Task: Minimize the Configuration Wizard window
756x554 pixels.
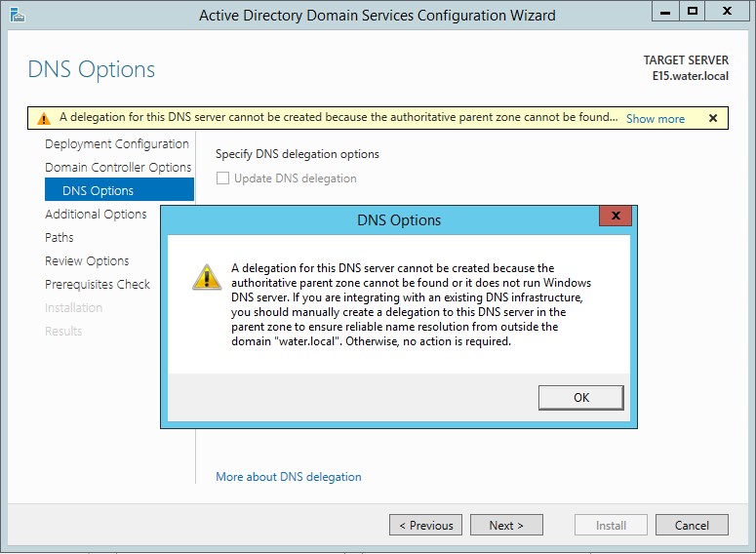Action: tap(665, 12)
